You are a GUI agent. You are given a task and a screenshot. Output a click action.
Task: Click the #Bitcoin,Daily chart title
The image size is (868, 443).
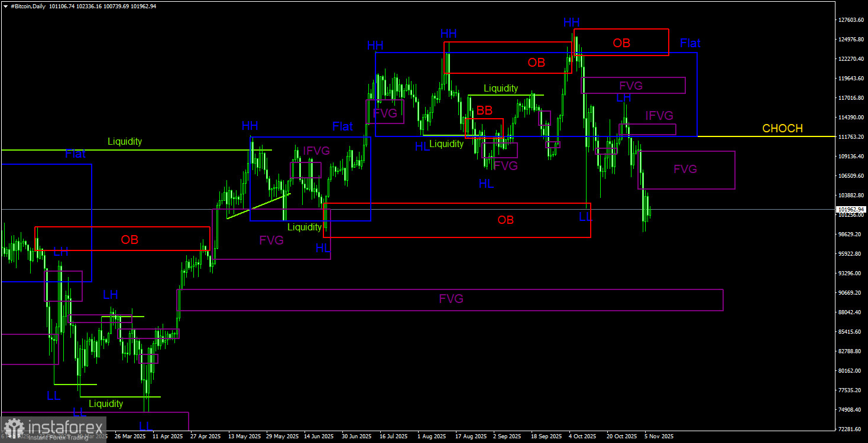29,5
